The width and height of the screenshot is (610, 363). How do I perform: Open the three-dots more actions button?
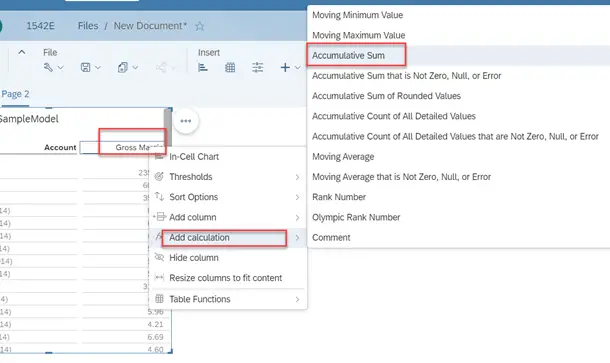[186, 121]
